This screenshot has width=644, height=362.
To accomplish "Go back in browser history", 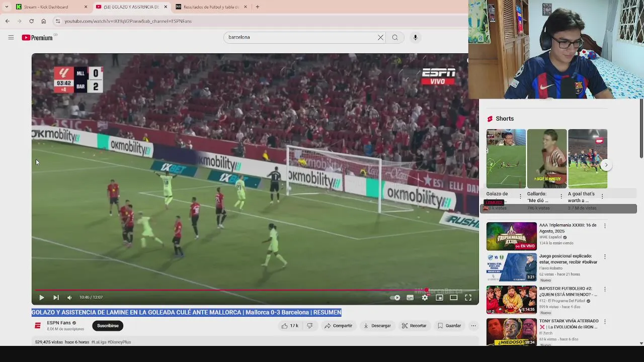I will tap(7, 21).
